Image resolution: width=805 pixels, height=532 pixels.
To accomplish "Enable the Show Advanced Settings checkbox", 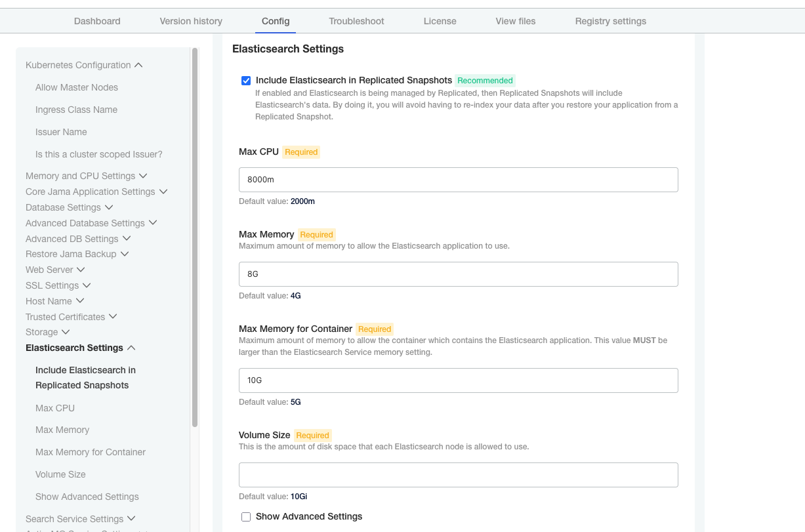I will click(x=246, y=517).
